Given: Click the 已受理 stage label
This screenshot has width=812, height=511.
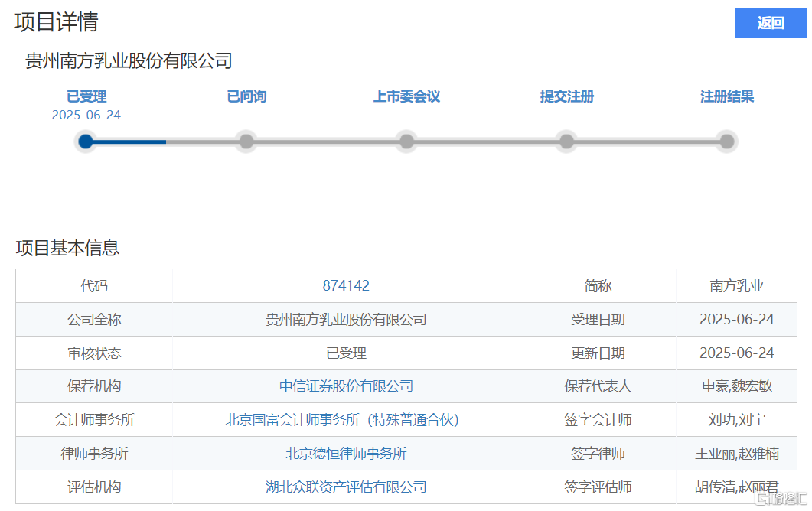Looking at the screenshot, I should click(86, 96).
